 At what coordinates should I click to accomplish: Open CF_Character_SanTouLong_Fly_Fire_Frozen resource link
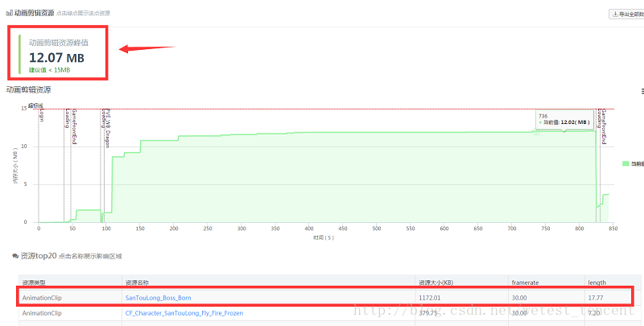click(x=184, y=313)
